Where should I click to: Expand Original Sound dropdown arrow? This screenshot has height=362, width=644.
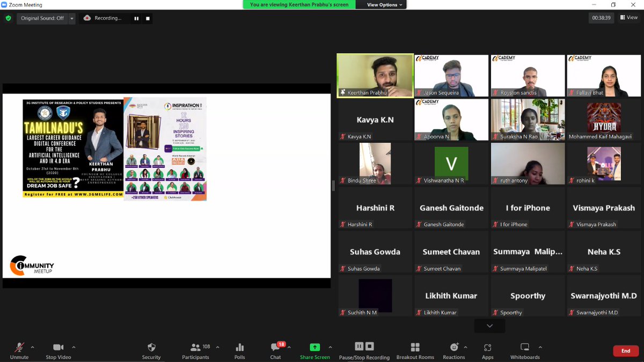[x=72, y=18]
